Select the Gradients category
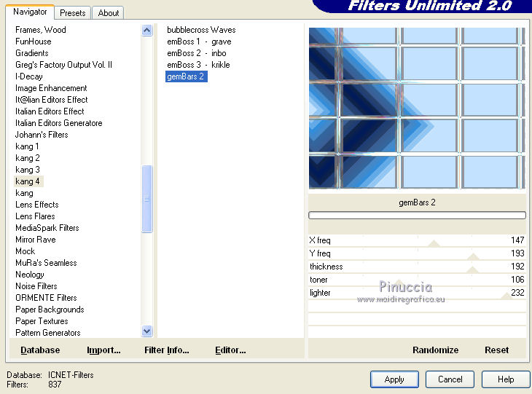 coord(32,53)
